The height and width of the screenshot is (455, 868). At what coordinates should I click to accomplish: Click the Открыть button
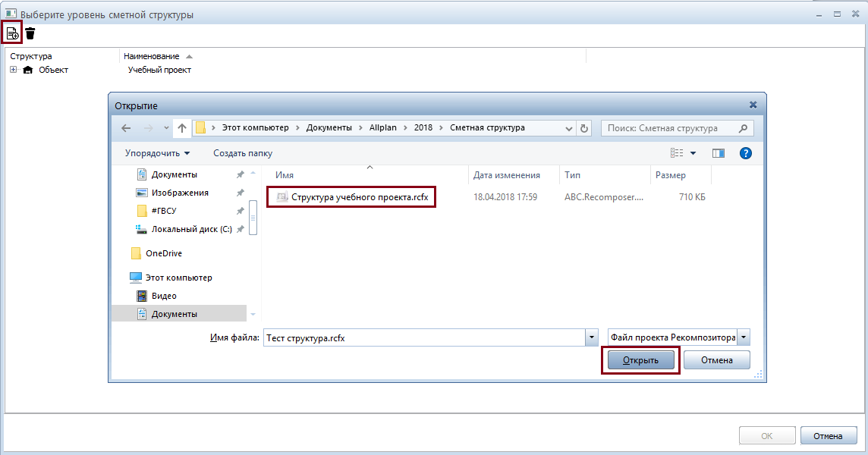tap(640, 360)
